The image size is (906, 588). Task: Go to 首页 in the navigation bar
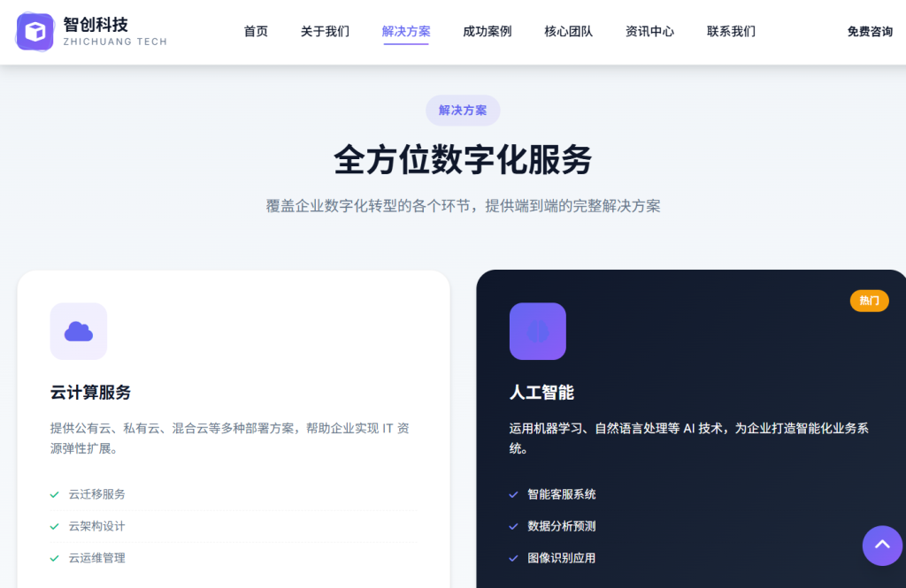tap(256, 32)
